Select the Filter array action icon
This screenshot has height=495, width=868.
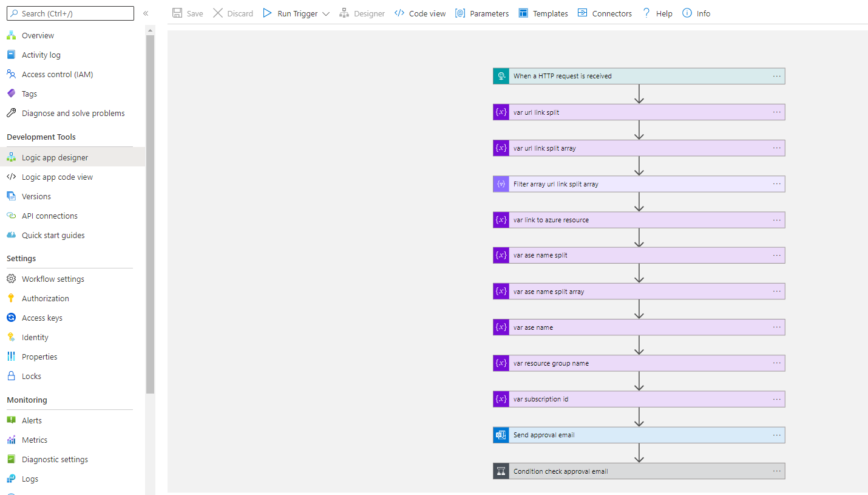(x=500, y=183)
